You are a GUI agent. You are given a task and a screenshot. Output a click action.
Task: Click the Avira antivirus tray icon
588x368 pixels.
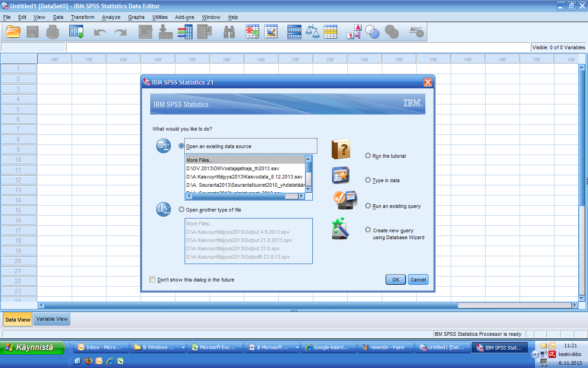553,354
